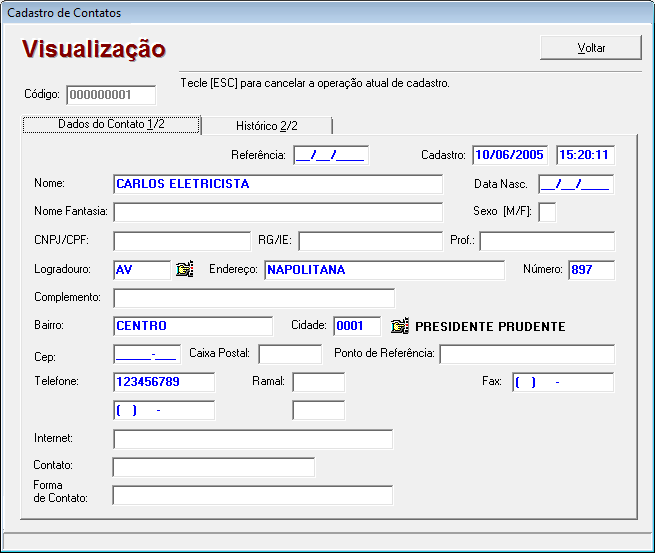Click the Prof. input field
This screenshot has width=655, height=553.
pos(547,241)
